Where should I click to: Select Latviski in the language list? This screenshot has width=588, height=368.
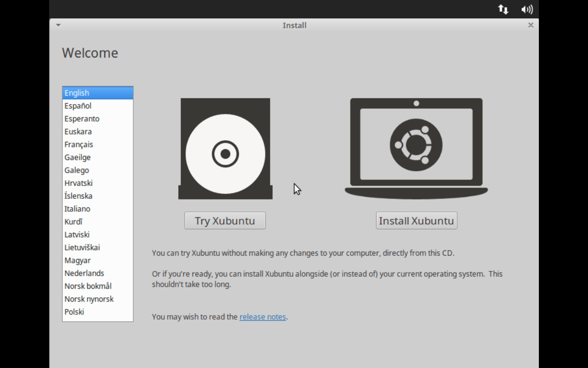[98, 235]
